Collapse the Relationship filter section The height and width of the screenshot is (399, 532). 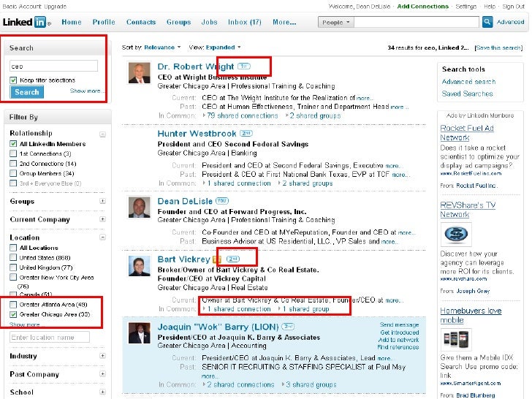click(x=102, y=134)
